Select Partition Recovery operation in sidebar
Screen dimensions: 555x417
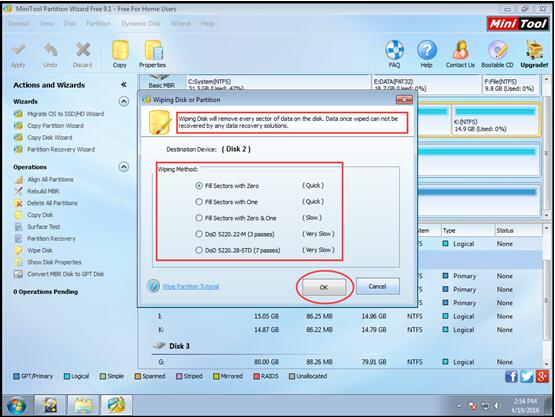pos(45,239)
